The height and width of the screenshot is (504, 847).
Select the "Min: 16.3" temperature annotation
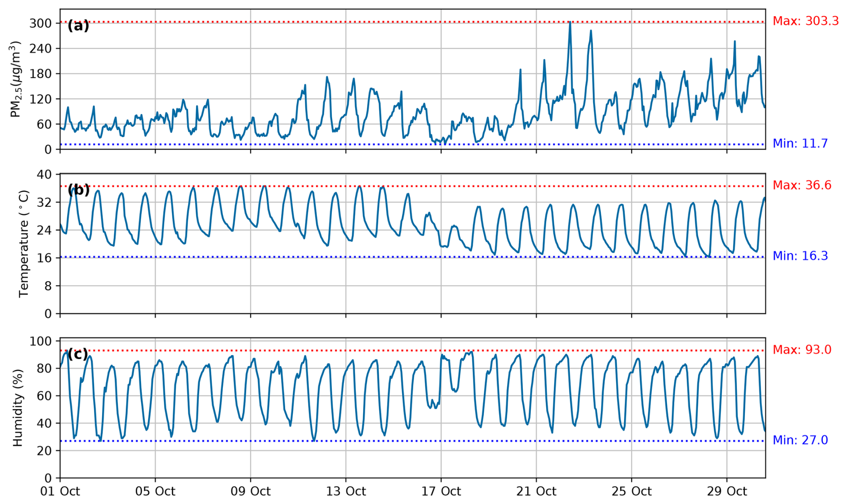(x=800, y=256)
